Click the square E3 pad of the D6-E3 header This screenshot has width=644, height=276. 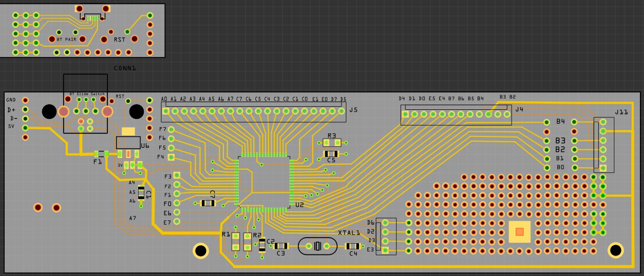point(385,250)
